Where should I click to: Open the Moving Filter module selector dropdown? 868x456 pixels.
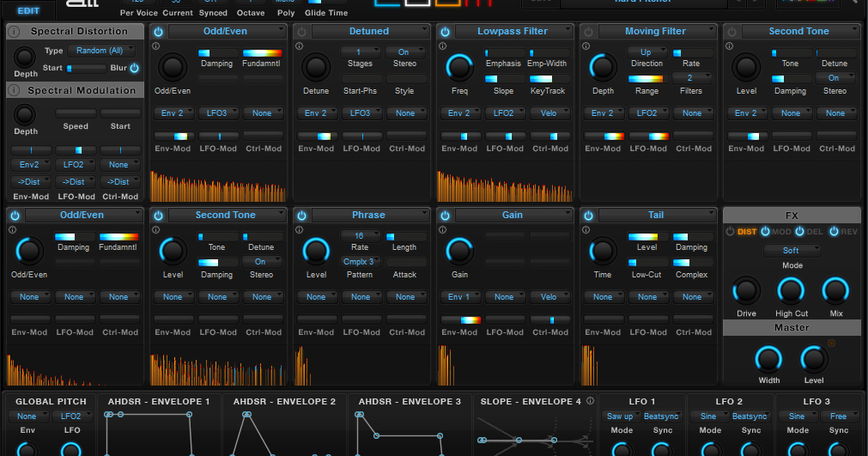tap(657, 32)
